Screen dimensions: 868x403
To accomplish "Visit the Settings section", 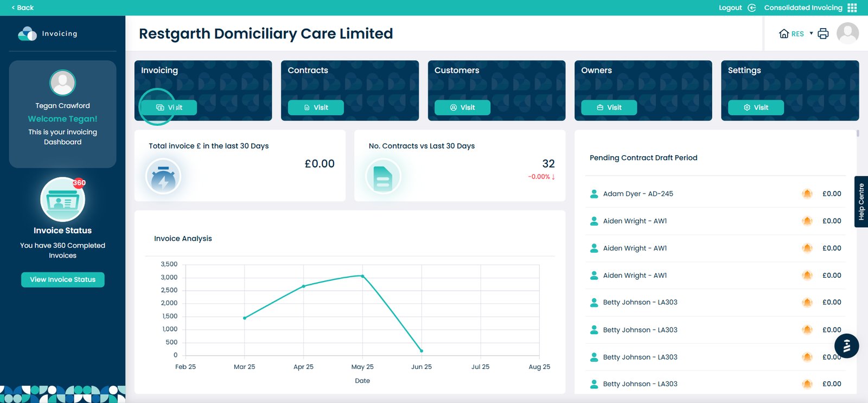I will pyautogui.click(x=756, y=107).
